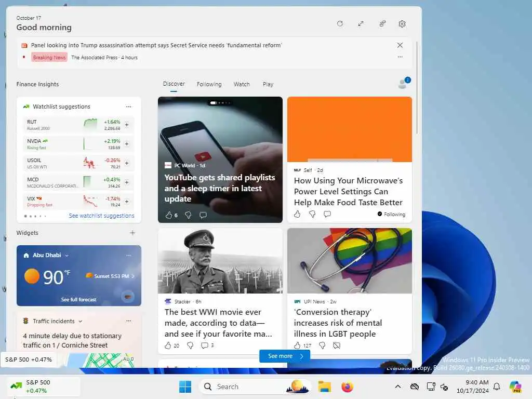Open notification bell in taskbar
Image resolution: width=532 pixels, height=399 pixels.
[x=497, y=387]
